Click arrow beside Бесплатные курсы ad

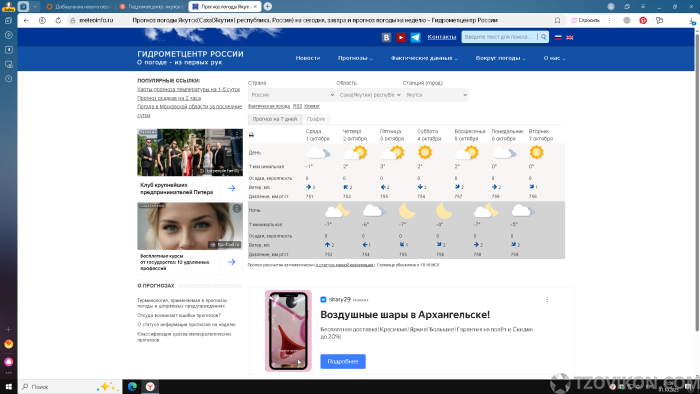pyautogui.click(x=232, y=262)
